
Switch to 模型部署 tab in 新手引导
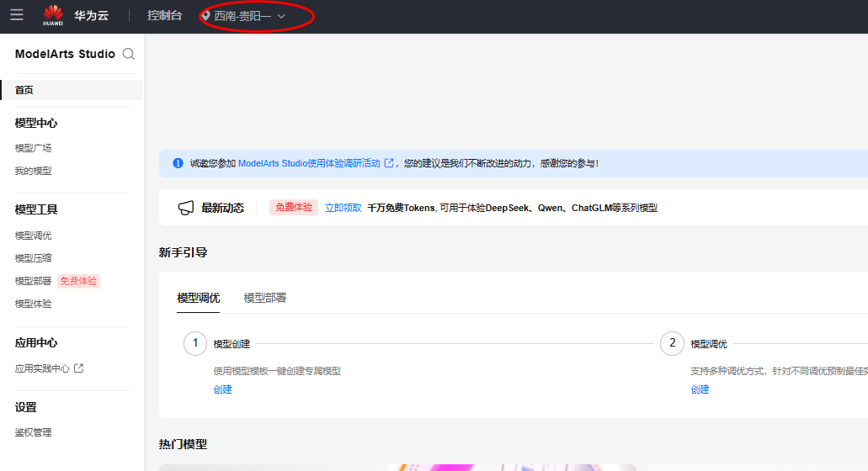[265, 298]
